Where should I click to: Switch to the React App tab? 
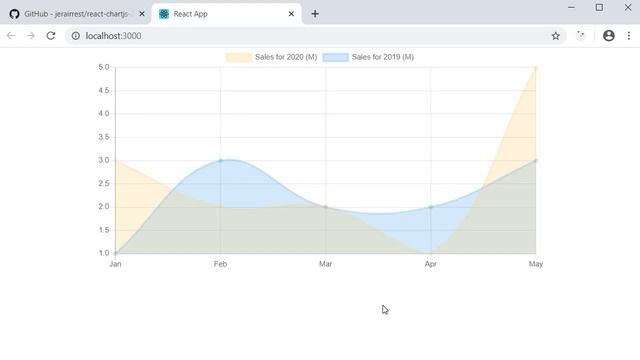point(227,14)
